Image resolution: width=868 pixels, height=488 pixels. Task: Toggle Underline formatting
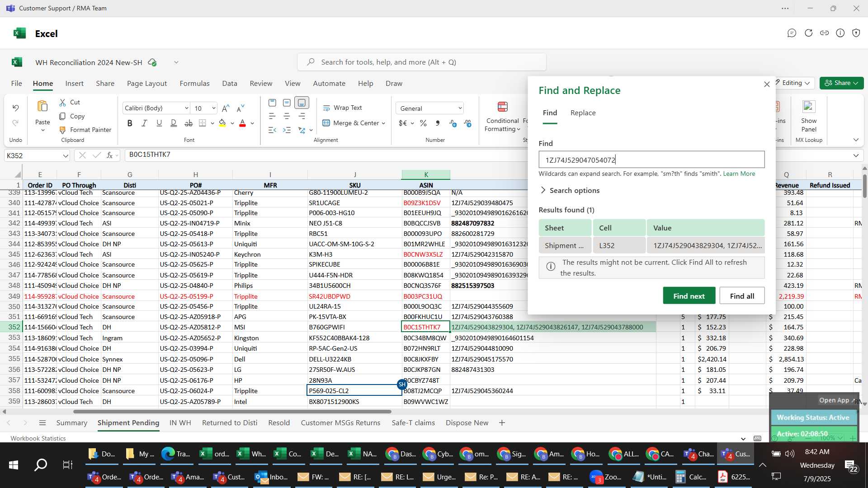[x=159, y=123]
